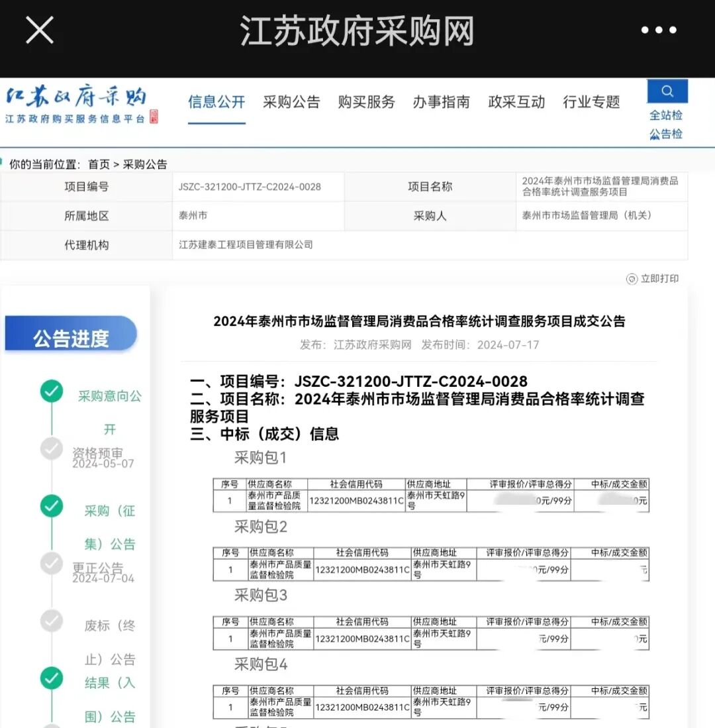Click the green checkmark beside 采购意向公开
Image resolution: width=715 pixels, height=728 pixels.
pyautogui.click(x=52, y=392)
